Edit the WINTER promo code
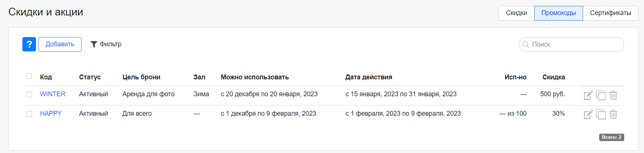Viewport: 644px width, 153px height. coord(588,95)
